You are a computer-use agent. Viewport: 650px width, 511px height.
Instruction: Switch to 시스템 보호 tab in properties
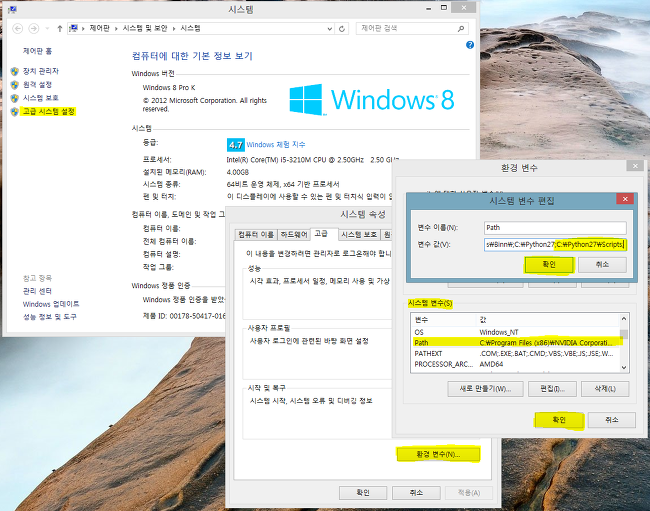359,235
